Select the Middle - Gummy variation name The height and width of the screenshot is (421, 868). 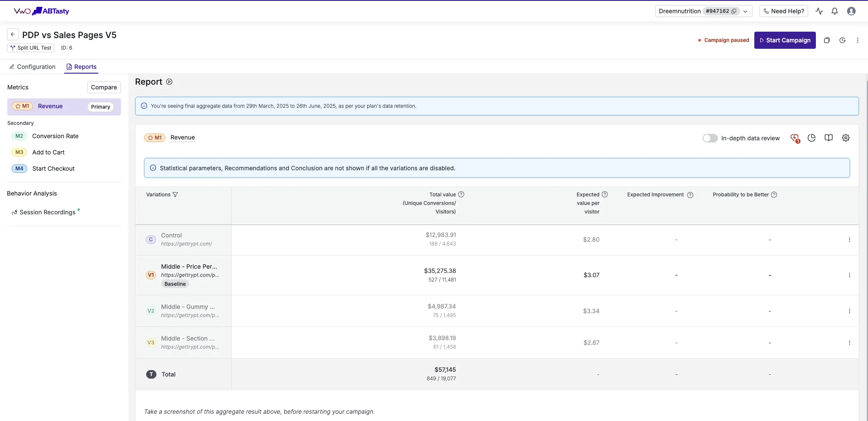(188, 307)
